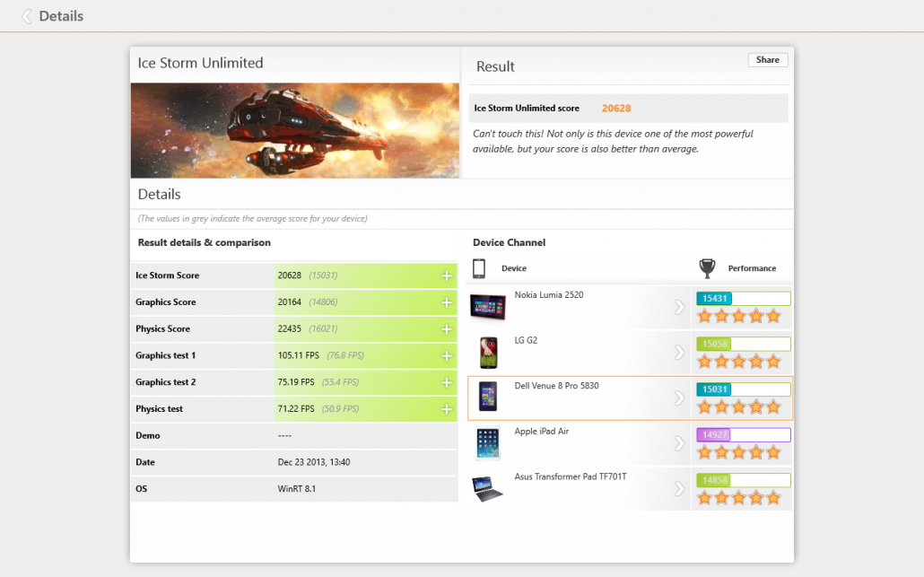Open Apple iPad Air chevron arrow

(x=679, y=443)
